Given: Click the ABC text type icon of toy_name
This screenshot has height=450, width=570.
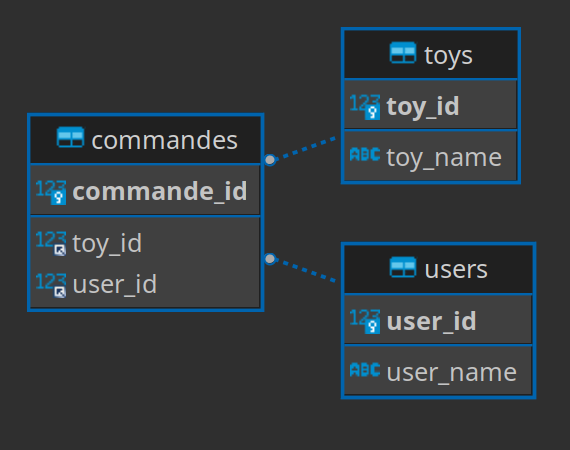Looking at the screenshot, I should [x=365, y=154].
